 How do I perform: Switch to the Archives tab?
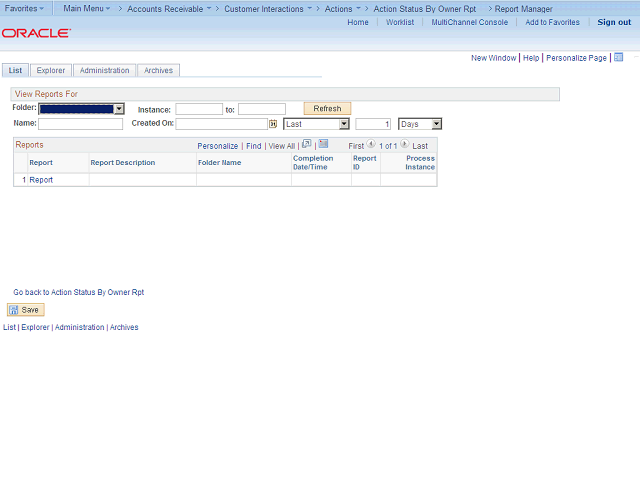point(158,70)
